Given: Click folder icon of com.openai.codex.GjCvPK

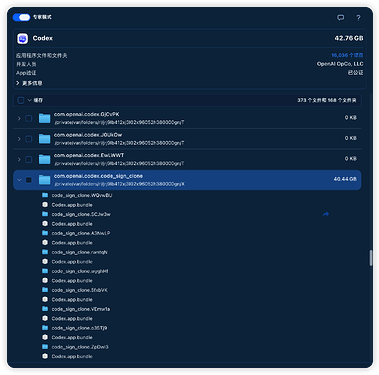Looking at the screenshot, I should pos(44,118).
